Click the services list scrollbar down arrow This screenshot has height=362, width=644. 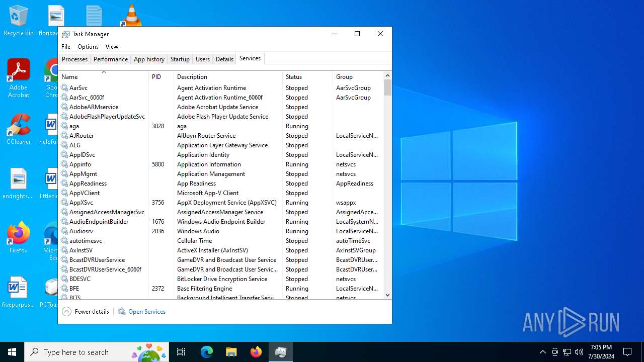click(x=387, y=295)
